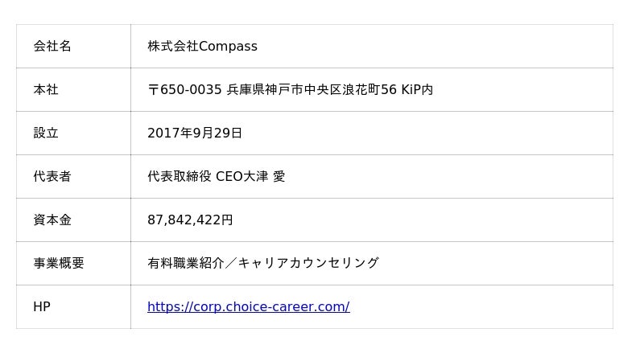
Task: Click the postal code 〒650-0035
Action: tap(184, 90)
